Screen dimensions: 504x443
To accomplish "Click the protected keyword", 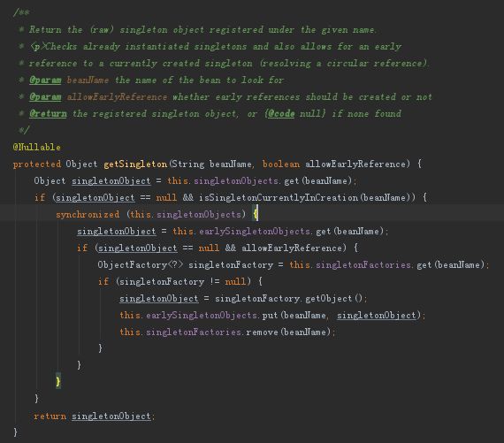I will click(36, 164).
